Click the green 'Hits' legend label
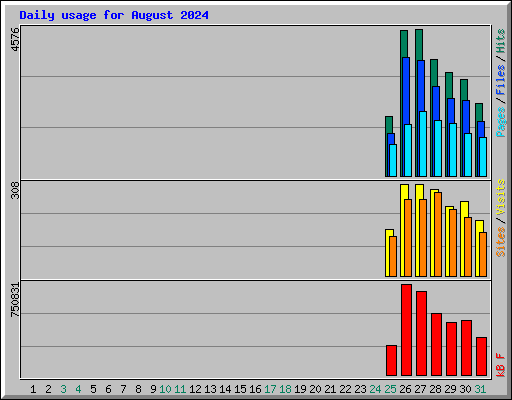 pyautogui.click(x=501, y=41)
